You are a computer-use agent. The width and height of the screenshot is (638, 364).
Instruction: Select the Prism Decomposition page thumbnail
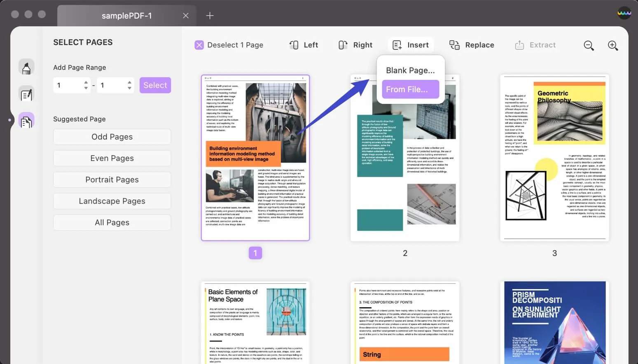[x=554, y=323]
